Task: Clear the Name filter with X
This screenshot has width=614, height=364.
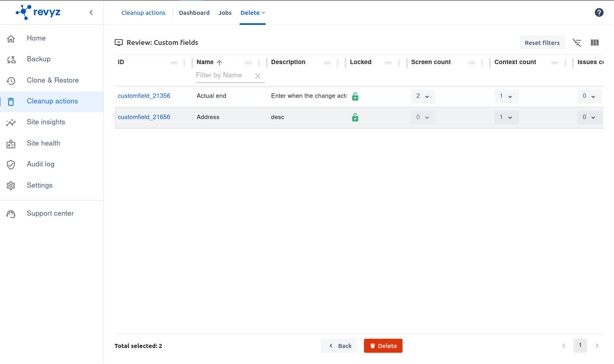Action: (x=258, y=76)
